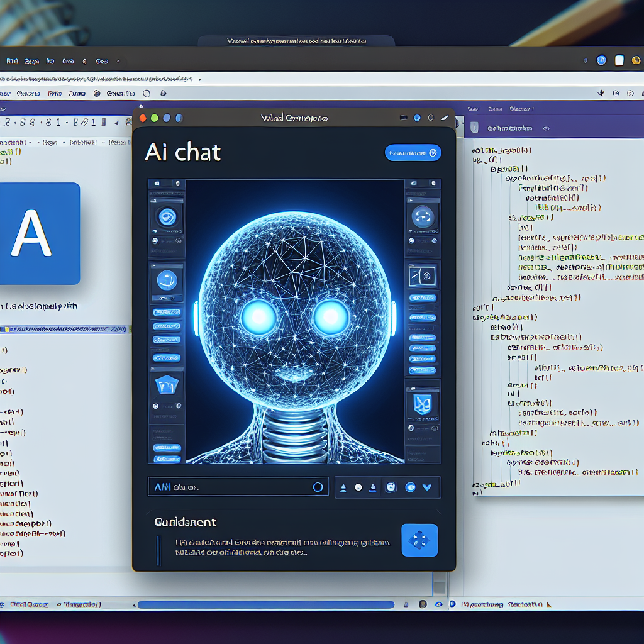Select the shield icon in the right panel
Image resolution: width=644 pixels, height=644 pixels.
tap(422, 404)
